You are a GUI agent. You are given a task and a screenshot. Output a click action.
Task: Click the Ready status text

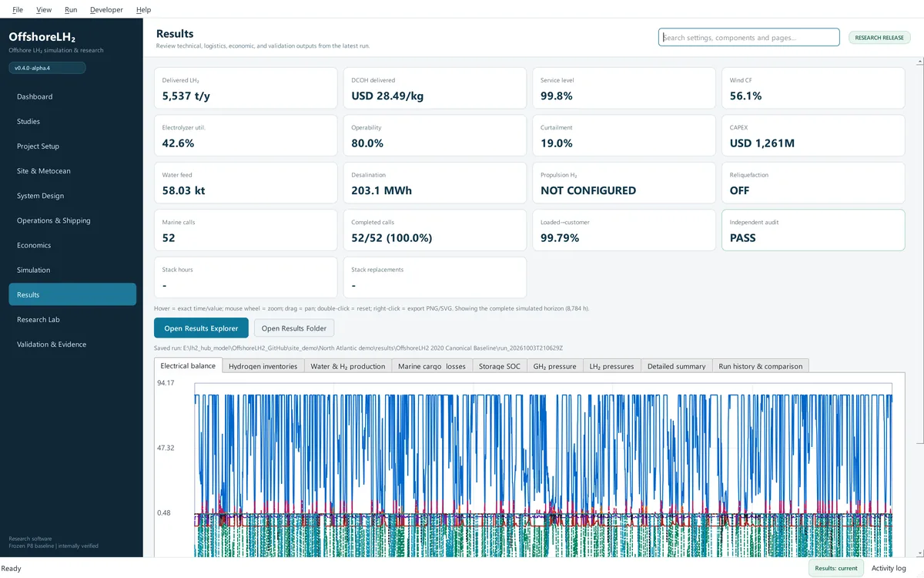(x=12, y=568)
